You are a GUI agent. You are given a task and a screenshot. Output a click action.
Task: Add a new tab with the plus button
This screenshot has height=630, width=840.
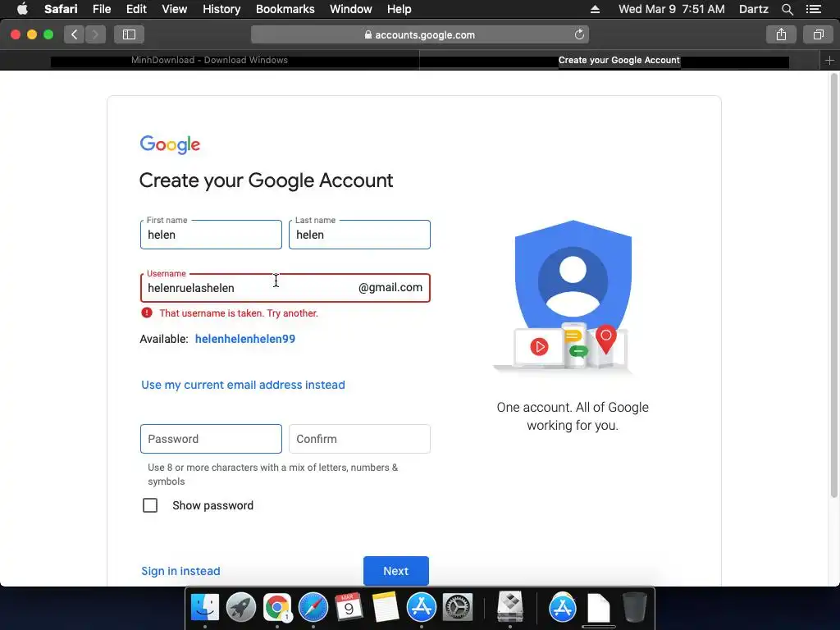829,61
